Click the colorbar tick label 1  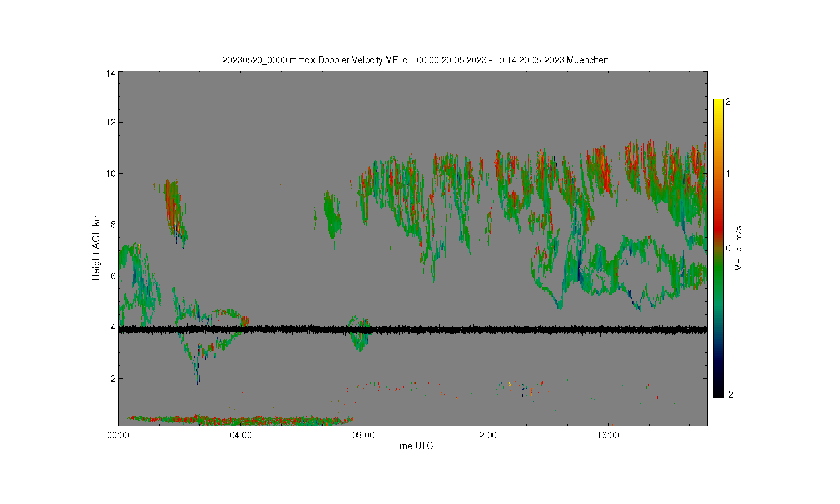[x=728, y=174]
